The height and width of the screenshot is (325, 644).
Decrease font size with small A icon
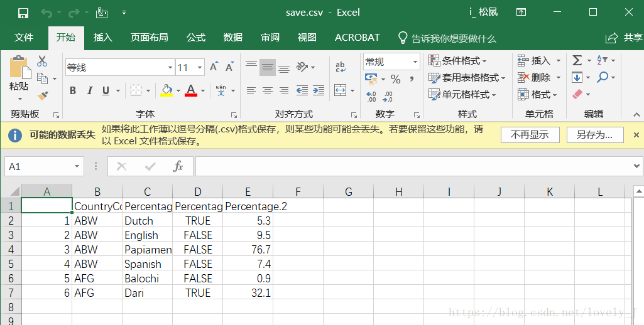coord(229,67)
